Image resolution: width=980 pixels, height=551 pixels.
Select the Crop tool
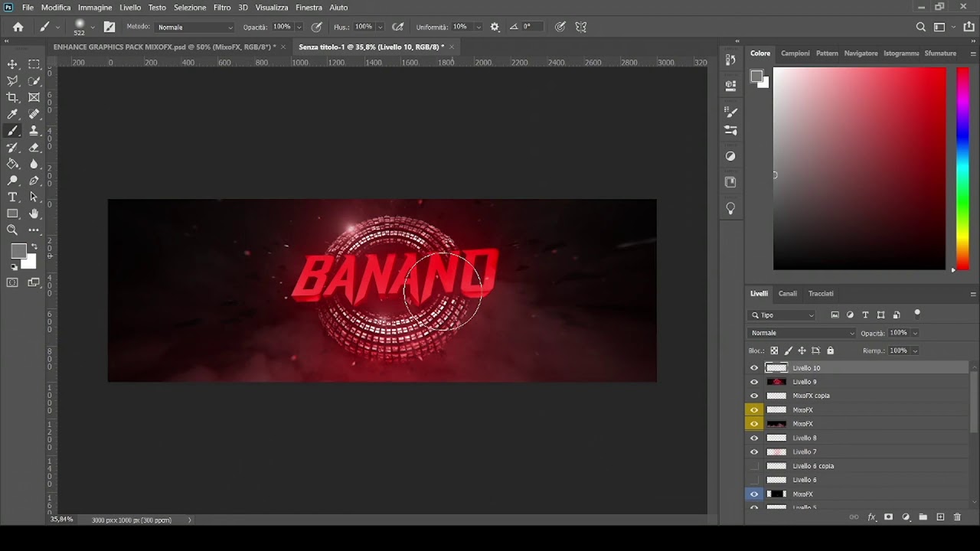click(12, 97)
